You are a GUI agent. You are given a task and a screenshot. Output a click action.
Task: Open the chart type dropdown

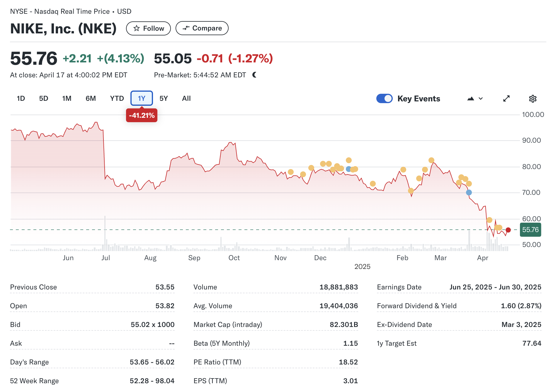475,98
